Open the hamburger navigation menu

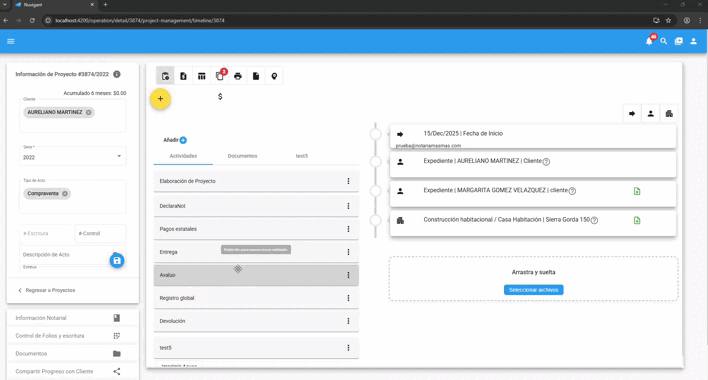pyautogui.click(x=11, y=41)
